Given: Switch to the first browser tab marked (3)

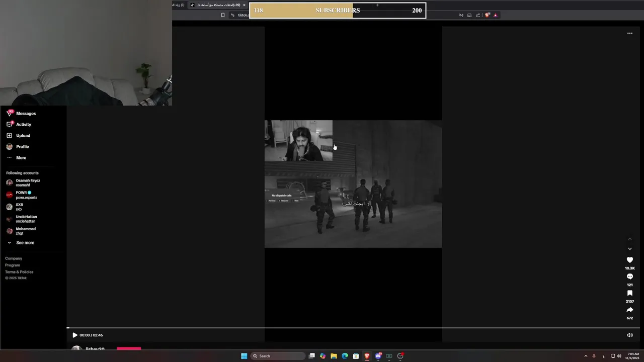Looking at the screenshot, I should pos(178,5).
